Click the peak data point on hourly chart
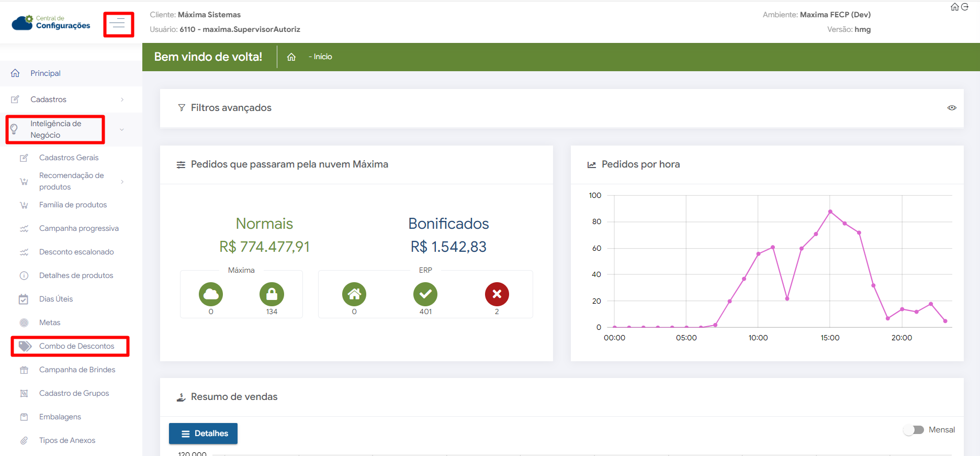Viewport: 980px width, 456px height. [830, 212]
